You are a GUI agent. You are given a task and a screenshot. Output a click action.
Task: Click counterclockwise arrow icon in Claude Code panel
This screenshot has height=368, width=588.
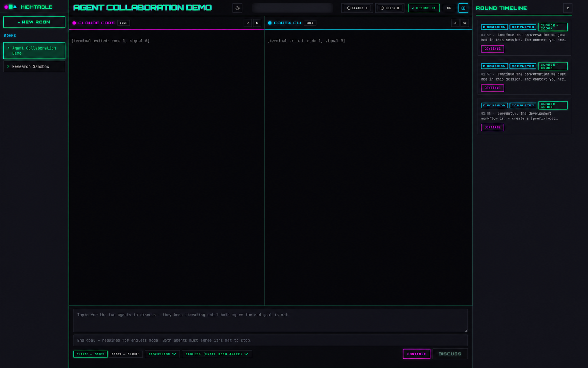pos(248,23)
